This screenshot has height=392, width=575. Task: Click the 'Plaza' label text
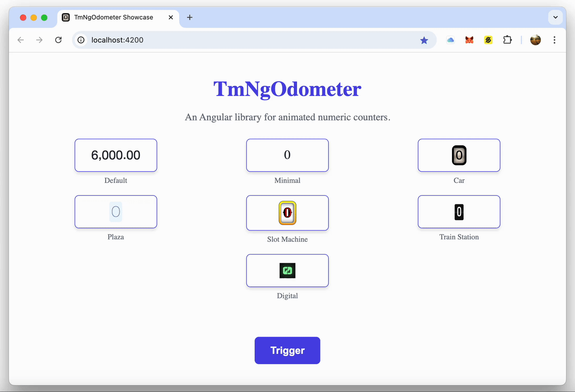tap(116, 237)
